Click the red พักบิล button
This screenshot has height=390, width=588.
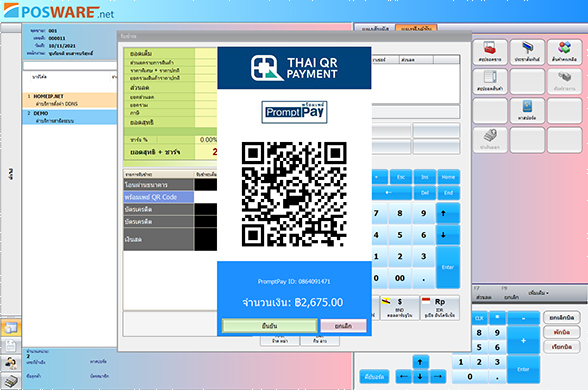(x=562, y=332)
